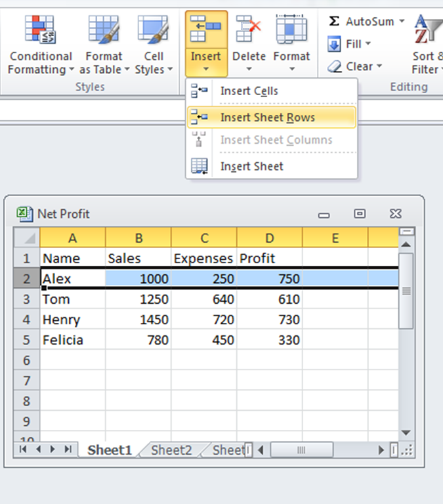Expand the Format dropdown arrow

pyautogui.click(x=292, y=69)
